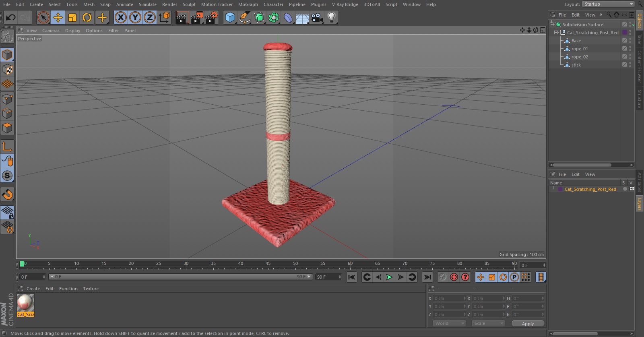
Task: Switch to Points mode
Action: (7, 99)
